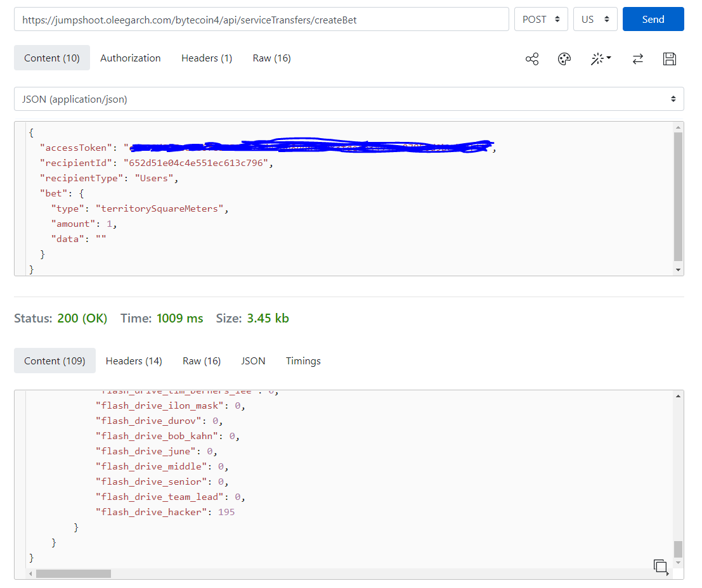Open the response Headers (14) tab
The image size is (702, 588).
134,361
